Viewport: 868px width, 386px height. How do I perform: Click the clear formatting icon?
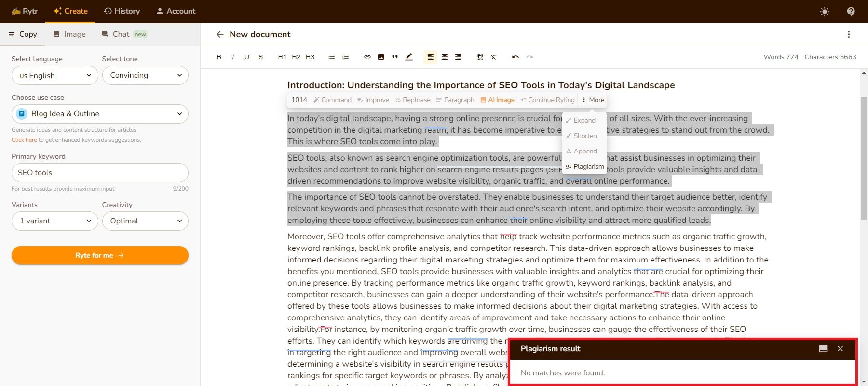pos(493,57)
